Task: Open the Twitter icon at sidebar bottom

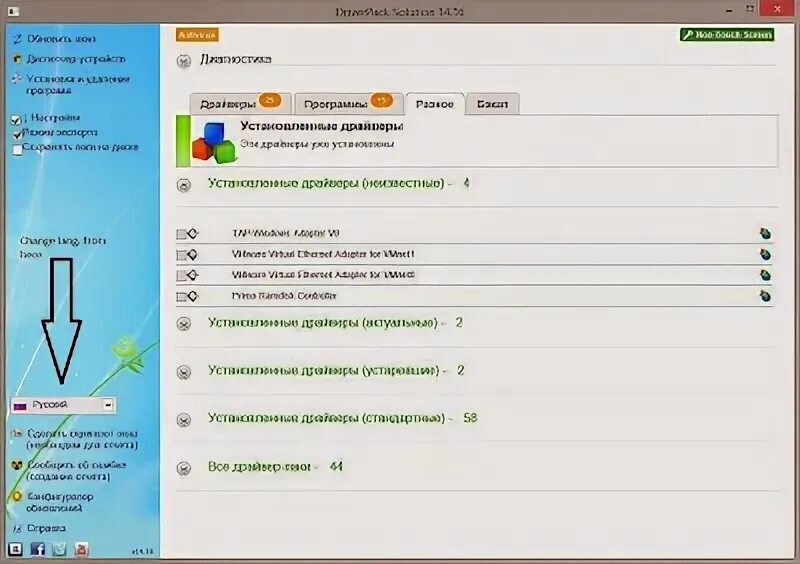Action: pyautogui.click(x=59, y=549)
